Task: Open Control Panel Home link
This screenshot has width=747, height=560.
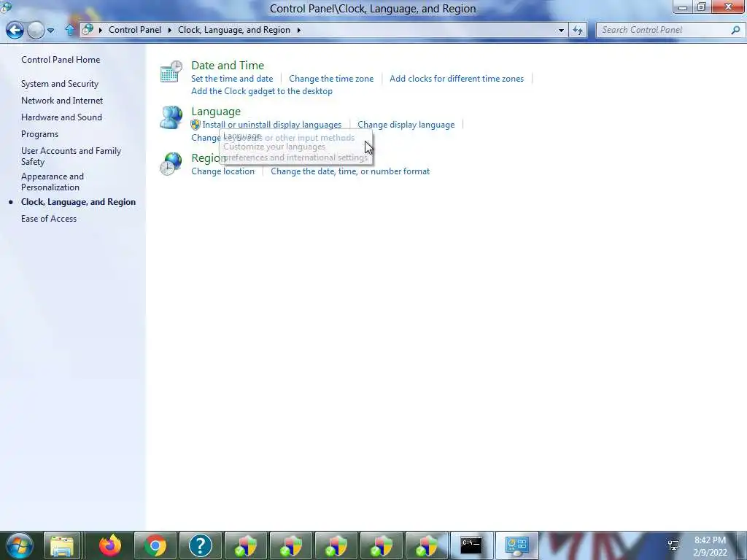Action: coord(61,60)
